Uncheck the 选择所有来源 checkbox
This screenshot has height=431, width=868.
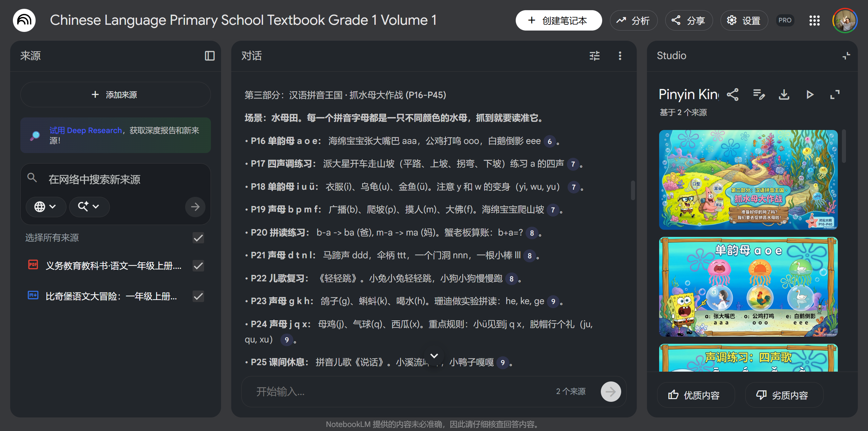tap(198, 238)
